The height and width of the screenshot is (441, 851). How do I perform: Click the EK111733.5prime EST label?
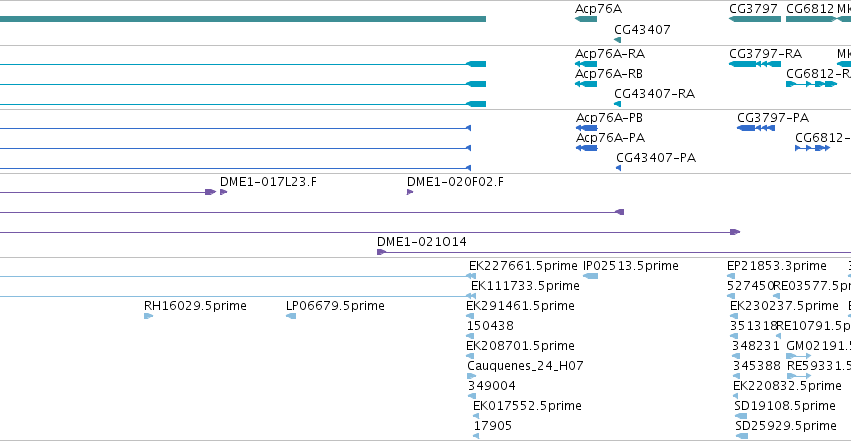pos(525,286)
